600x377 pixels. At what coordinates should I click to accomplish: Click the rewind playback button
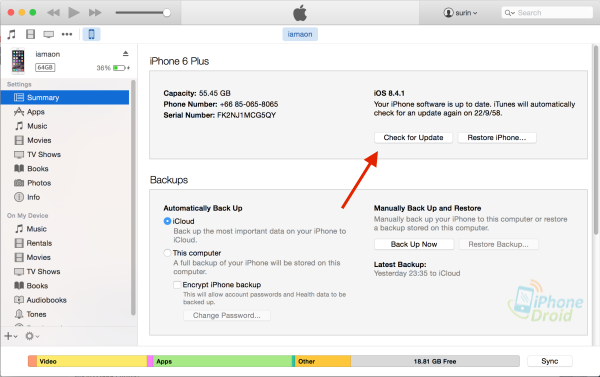[53, 13]
